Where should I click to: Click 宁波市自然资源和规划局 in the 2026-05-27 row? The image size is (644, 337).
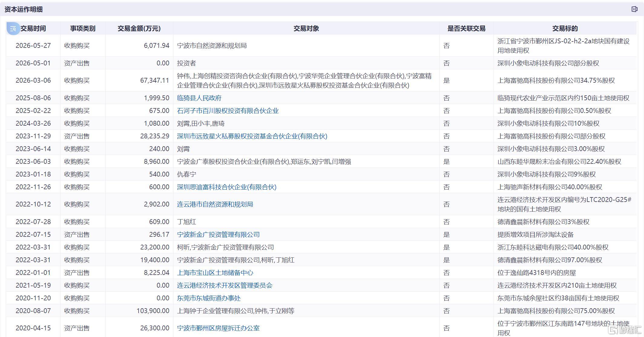pyautogui.click(x=212, y=46)
